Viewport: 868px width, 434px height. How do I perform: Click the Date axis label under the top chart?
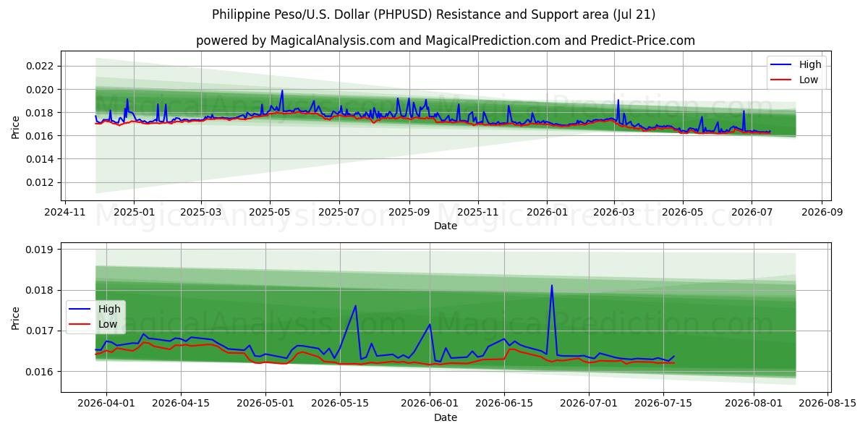tap(446, 226)
